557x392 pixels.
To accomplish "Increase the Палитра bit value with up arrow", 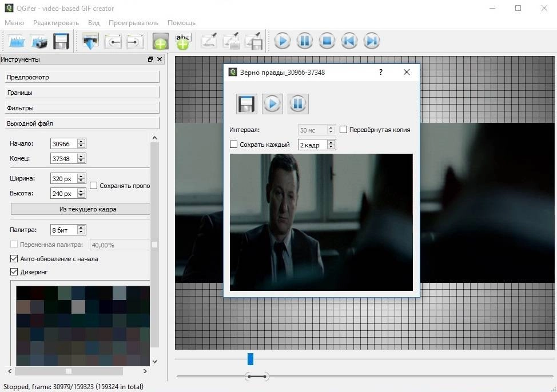I will (x=81, y=227).
